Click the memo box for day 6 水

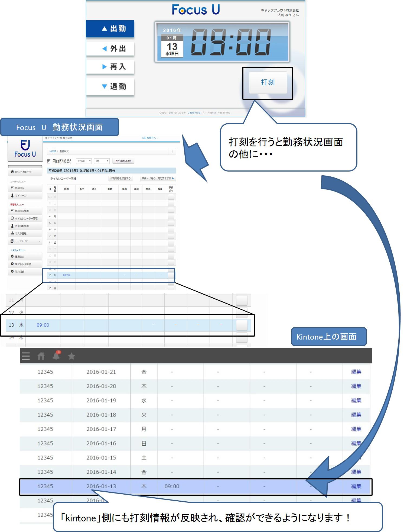171,230
